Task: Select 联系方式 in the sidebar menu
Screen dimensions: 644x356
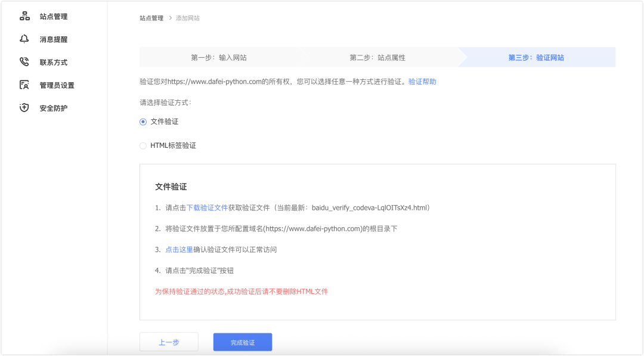Action: pyautogui.click(x=55, y=61)
